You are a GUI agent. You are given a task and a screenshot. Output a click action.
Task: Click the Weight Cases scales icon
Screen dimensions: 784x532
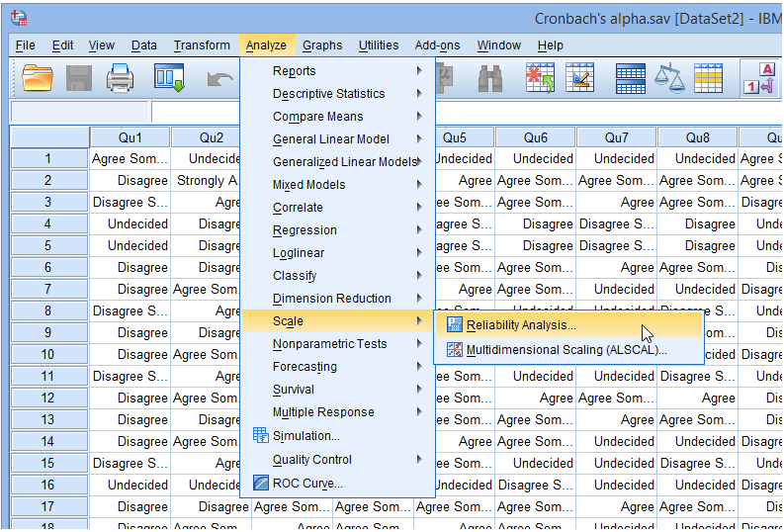670,77
